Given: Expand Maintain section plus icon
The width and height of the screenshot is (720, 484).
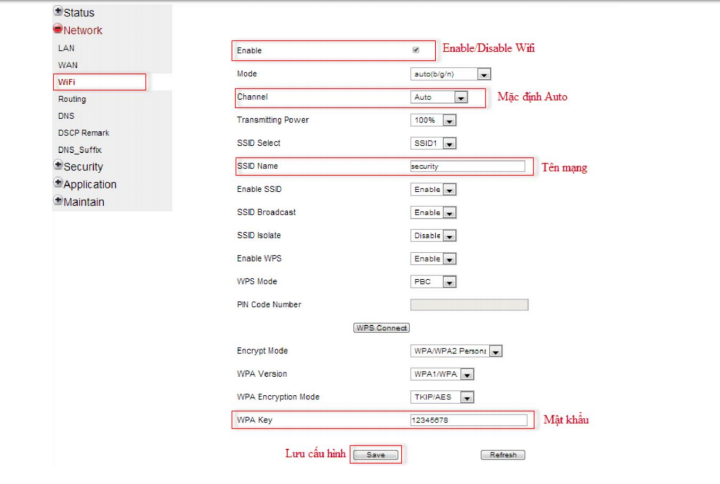Looking at the screenshot, I should point(58,201).
